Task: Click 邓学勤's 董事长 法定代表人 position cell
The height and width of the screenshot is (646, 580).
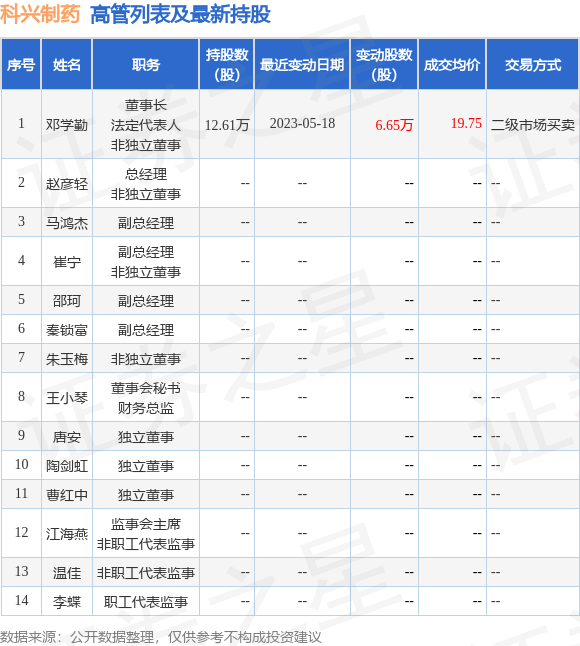Action: pyautogui.click(x=146, y=124)
